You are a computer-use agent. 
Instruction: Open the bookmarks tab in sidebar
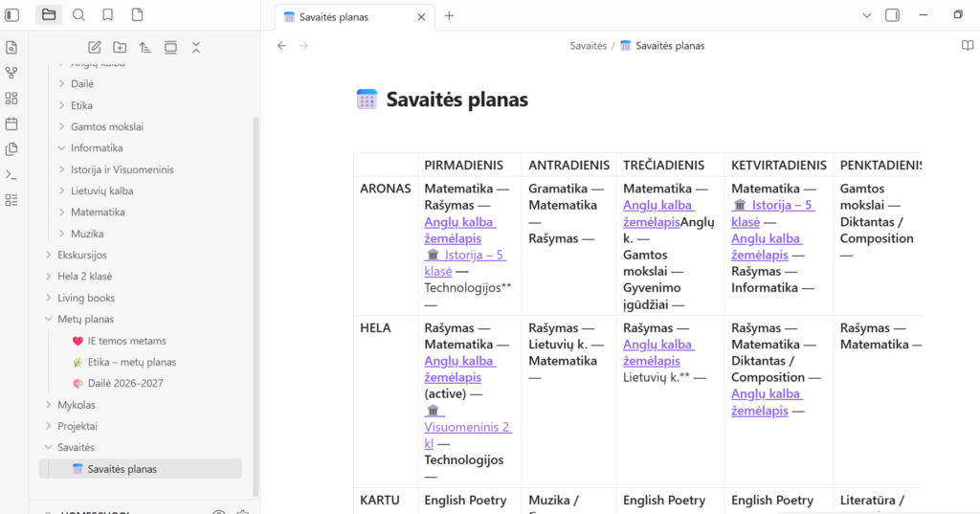(x=107, y=14)
